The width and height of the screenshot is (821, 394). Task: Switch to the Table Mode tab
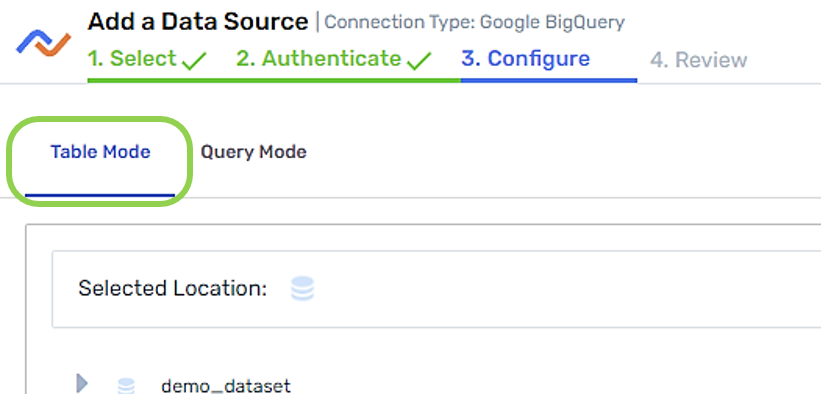[x=100, y=152]
